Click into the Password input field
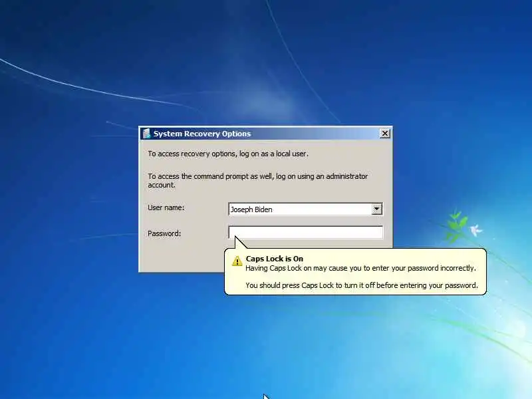This screenshot has width=532, height=399. 306,232
